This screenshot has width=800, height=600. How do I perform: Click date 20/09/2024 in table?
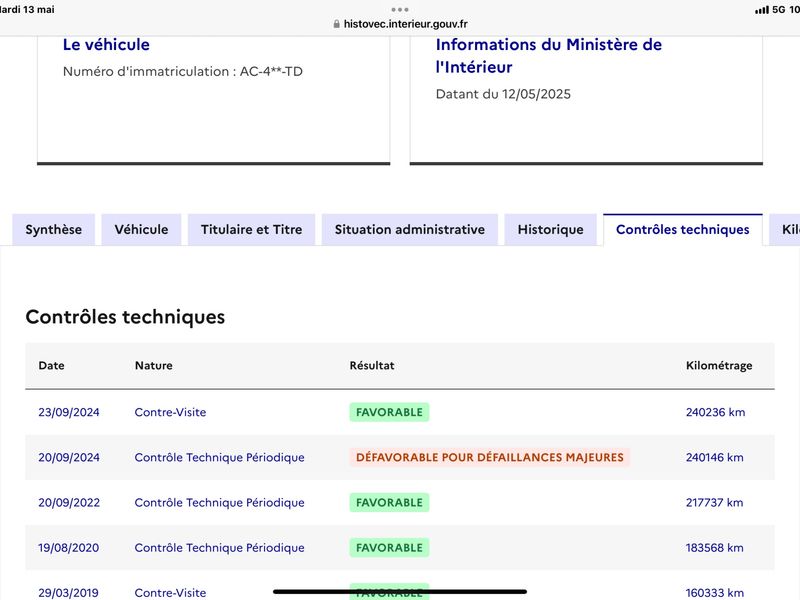(69, 457)
